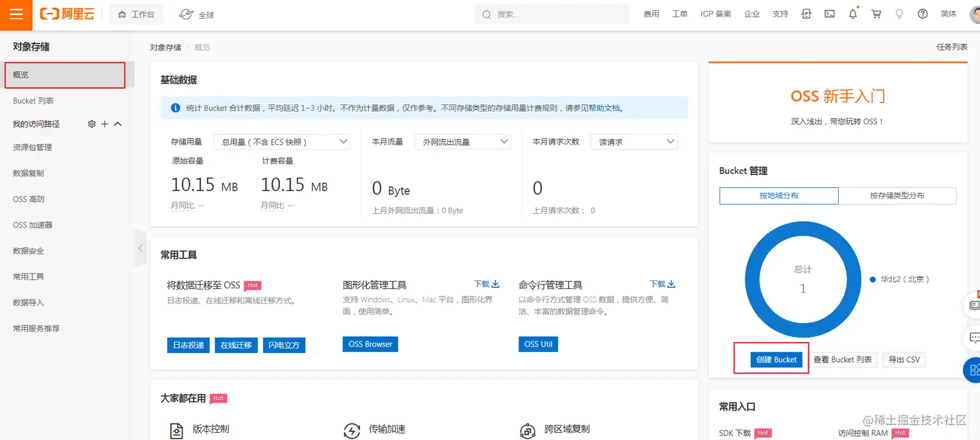Download the 图形化管理工具
Viewport: 980px width, 440px height.
[487, 284]
